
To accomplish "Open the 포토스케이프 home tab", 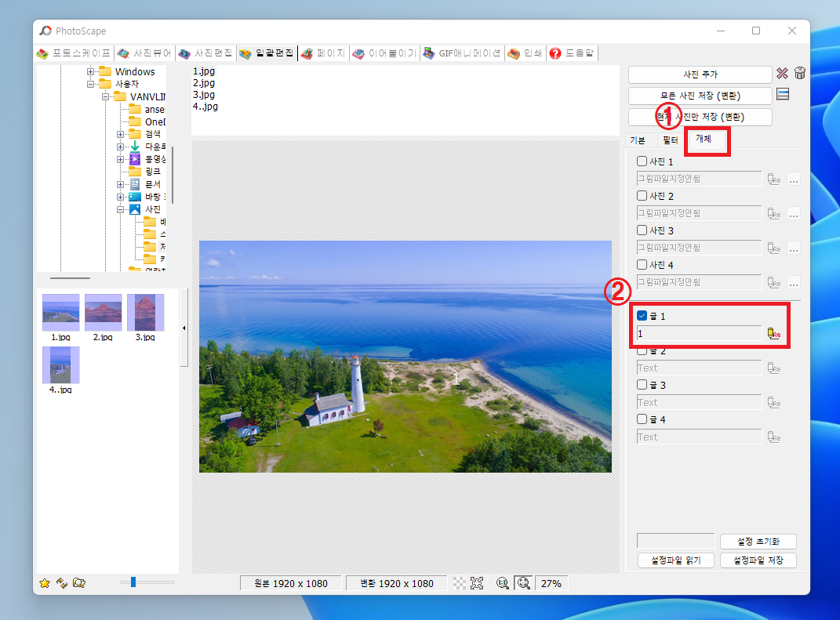I will pyautogui.click(x=74, y=53).
